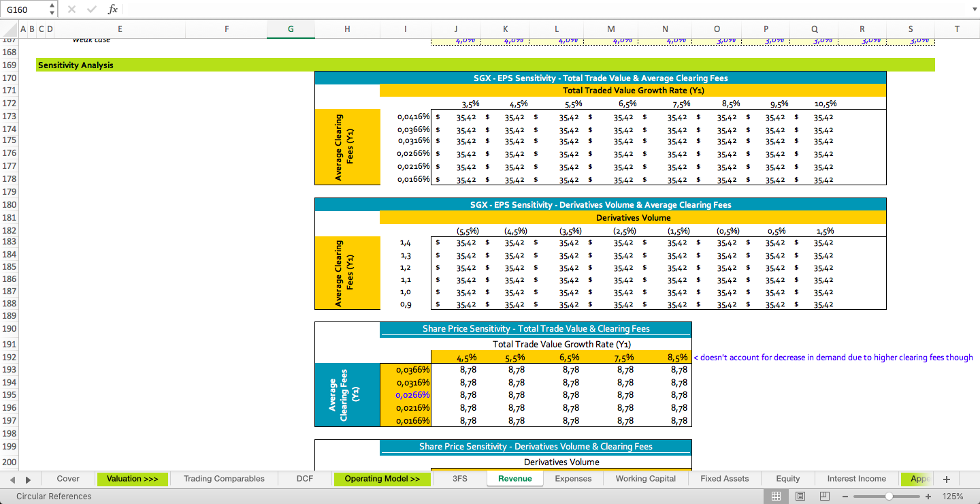The width and height of the screenshot is (980, 504).
Task: Click the 1,4 value in row 183
Action: pos(406,242)
